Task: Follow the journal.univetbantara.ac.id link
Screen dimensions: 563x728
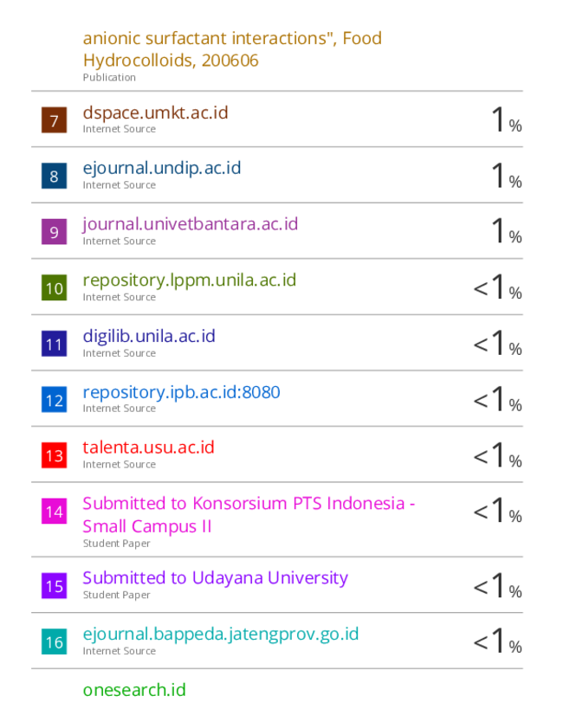Action: coord(191,224)
